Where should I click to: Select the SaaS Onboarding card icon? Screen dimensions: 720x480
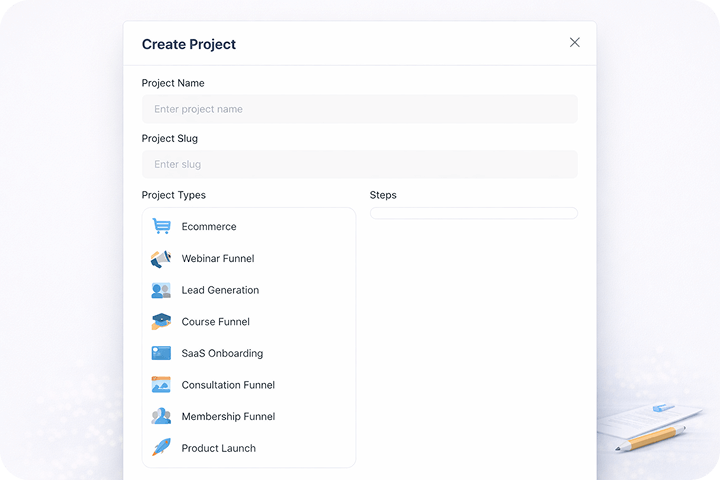click(161, 353)
